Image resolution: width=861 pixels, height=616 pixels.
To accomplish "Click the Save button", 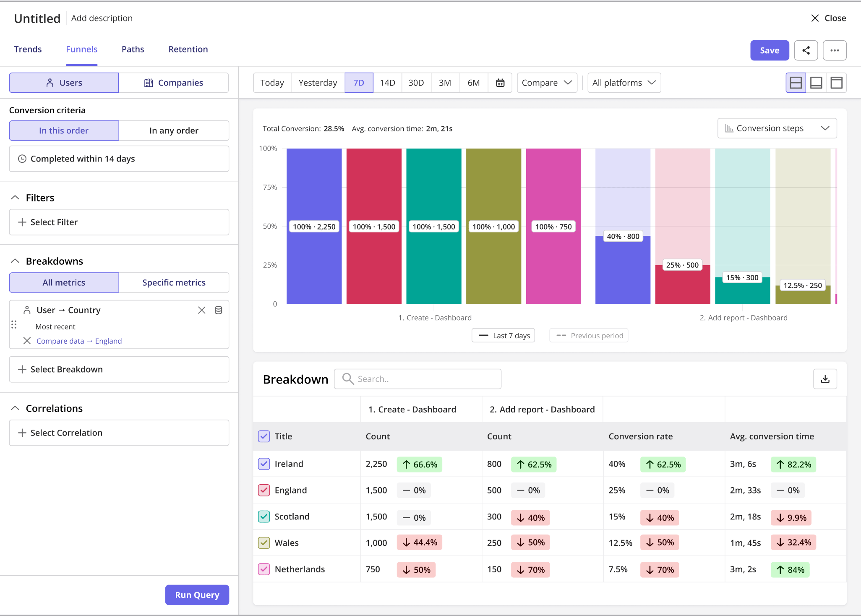I will 770,50.
